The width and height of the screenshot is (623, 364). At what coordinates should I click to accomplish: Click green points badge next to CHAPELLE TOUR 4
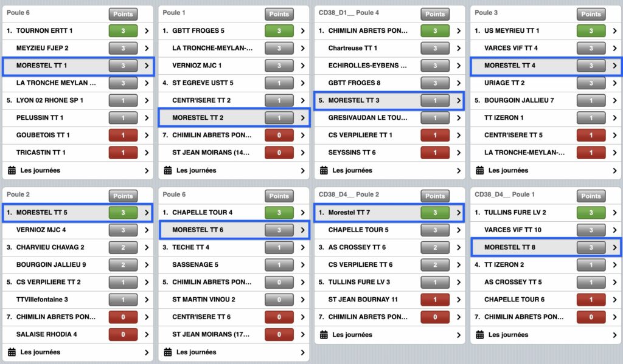(x=279, y=213)
